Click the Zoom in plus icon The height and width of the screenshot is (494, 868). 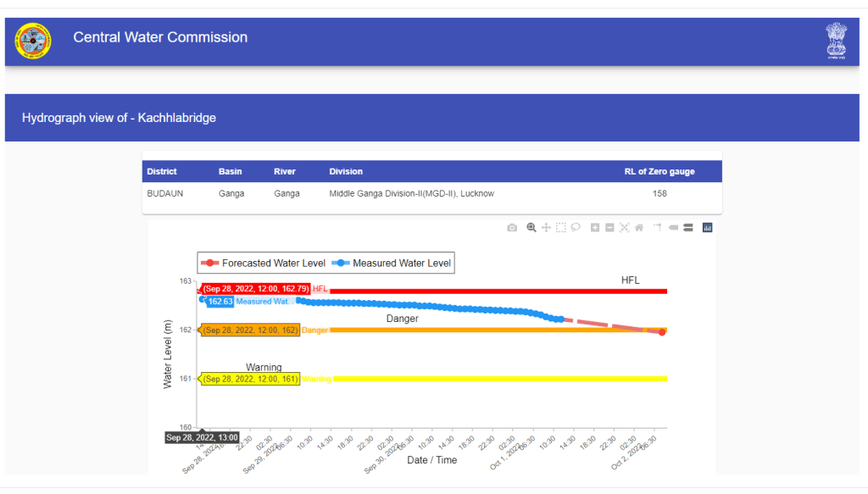(x=595, y=227)
